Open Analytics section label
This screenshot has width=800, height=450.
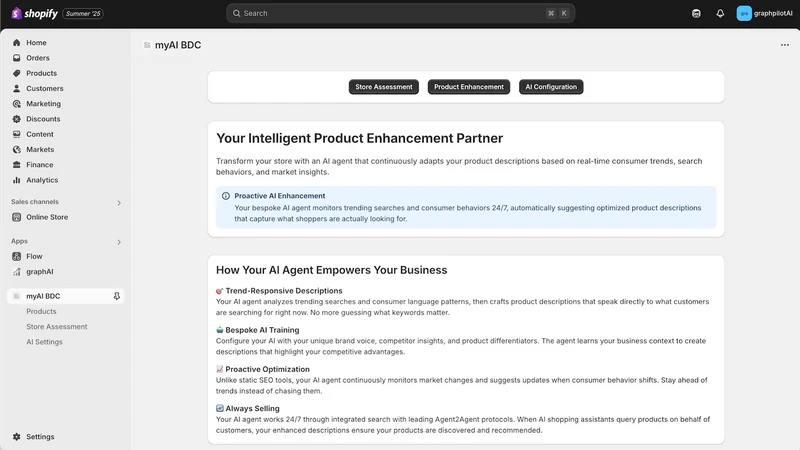pyautogui.click(x=42, y=180)
